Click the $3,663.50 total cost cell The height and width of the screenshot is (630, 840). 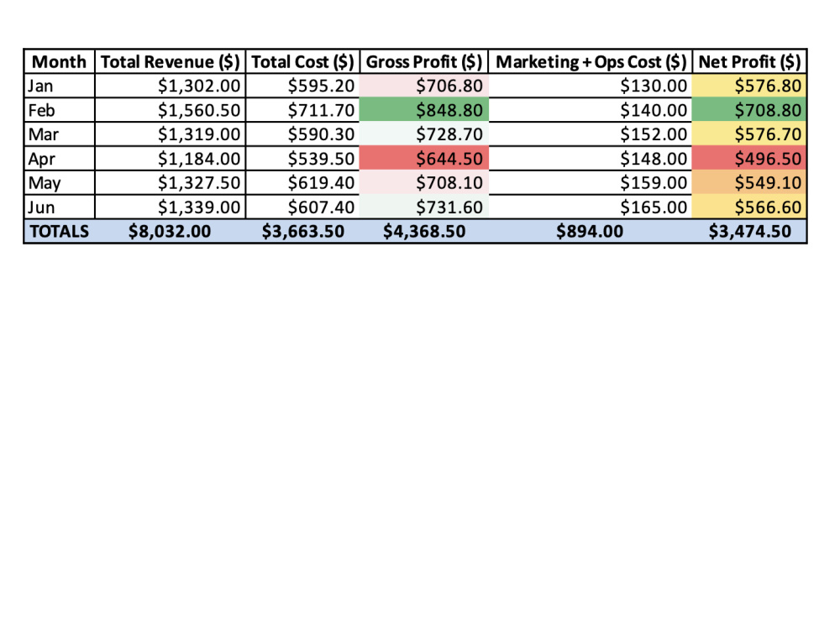point(302,231)
